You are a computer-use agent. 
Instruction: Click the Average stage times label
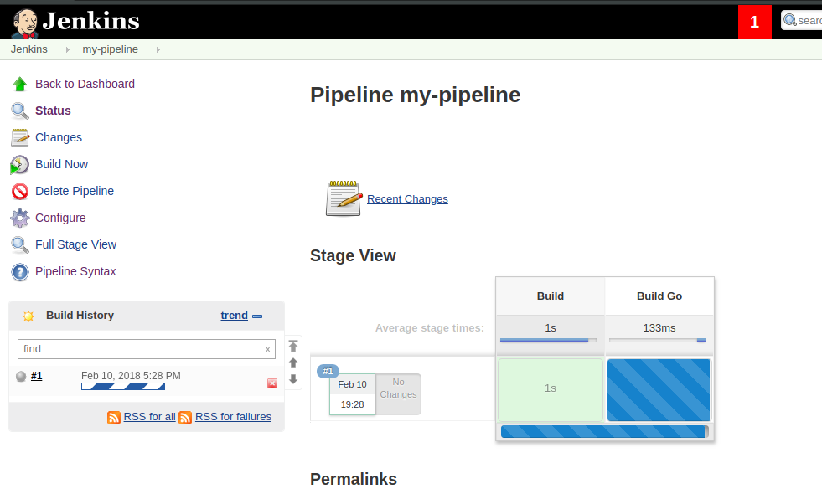[430, 328]
